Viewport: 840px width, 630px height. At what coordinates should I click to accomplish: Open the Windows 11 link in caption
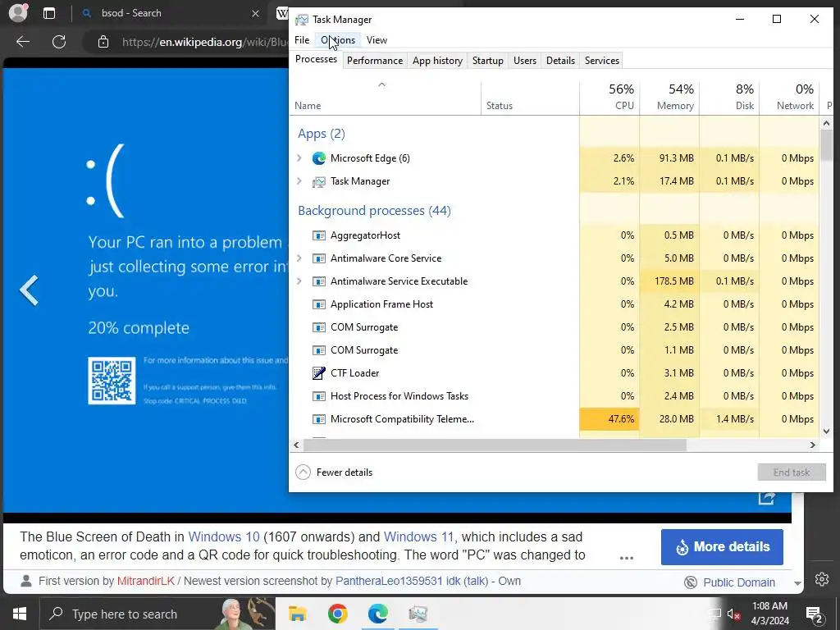418,536
